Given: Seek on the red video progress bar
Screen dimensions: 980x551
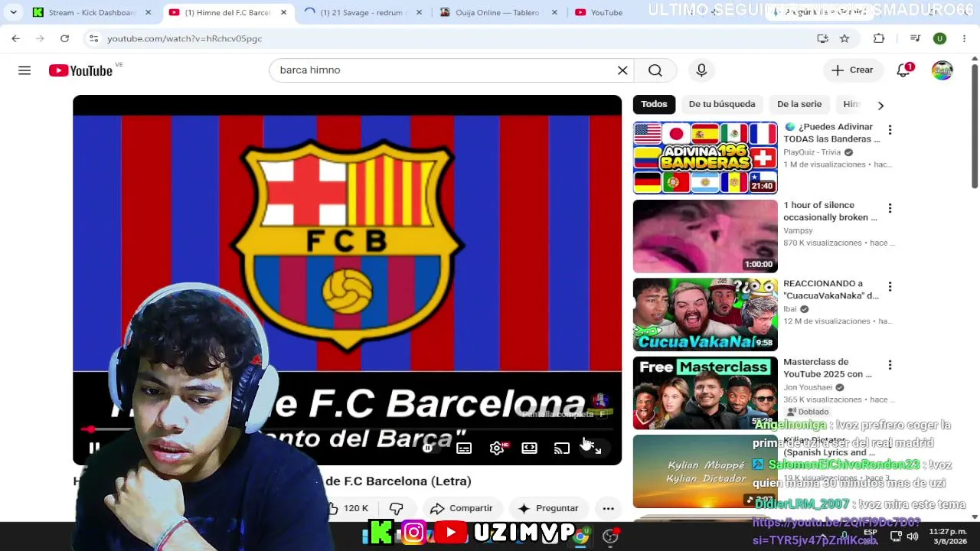Looking at the screenshot, I should (x=347, y=429).
